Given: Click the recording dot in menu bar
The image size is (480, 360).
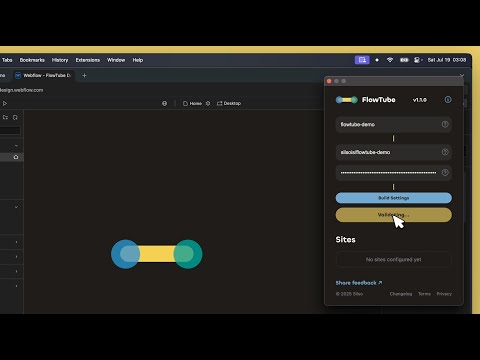Looking at the screenshot, I should click(x=377, y=60).
